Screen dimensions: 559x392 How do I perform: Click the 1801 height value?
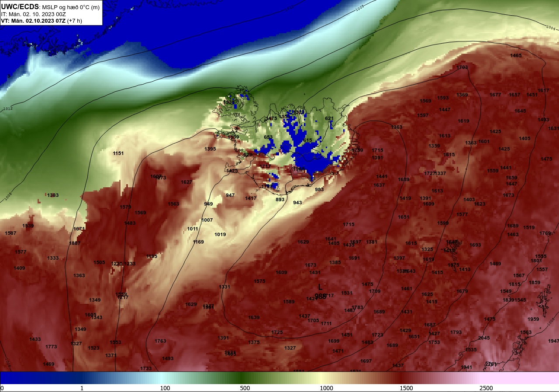pos(536,261)
